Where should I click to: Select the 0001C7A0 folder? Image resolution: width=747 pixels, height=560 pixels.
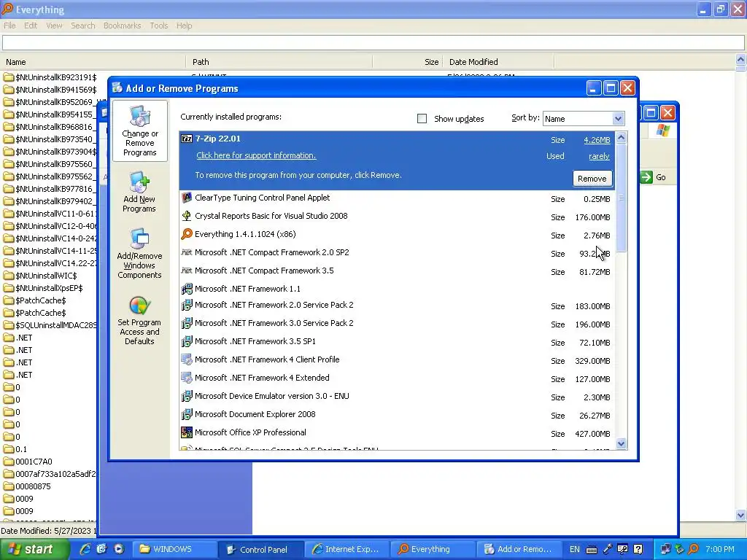tap(28, 462)
